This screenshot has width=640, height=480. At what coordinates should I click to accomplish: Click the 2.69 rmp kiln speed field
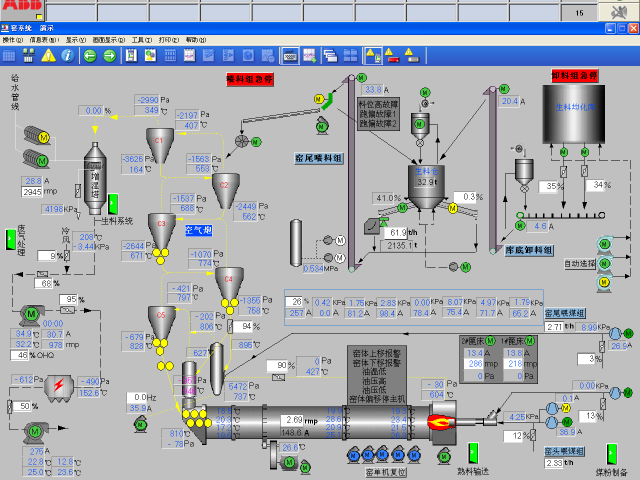[292, 420]
